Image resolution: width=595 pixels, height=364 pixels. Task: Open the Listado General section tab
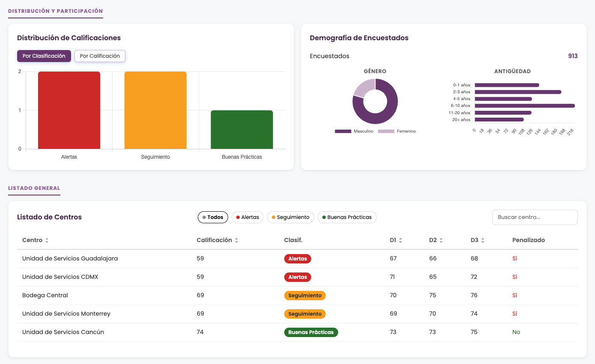(34, 188)
